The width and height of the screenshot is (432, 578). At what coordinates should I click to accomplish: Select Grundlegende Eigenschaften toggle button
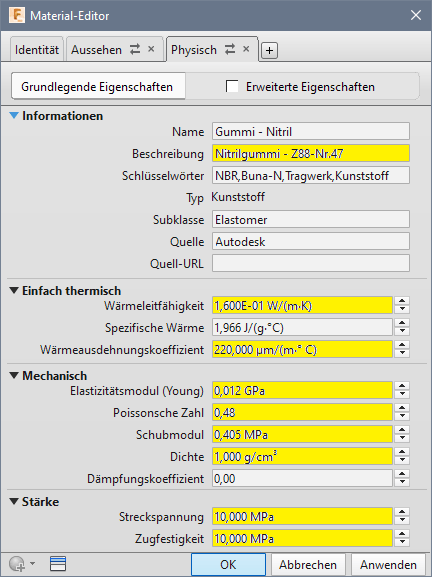[x=98, y=86]
